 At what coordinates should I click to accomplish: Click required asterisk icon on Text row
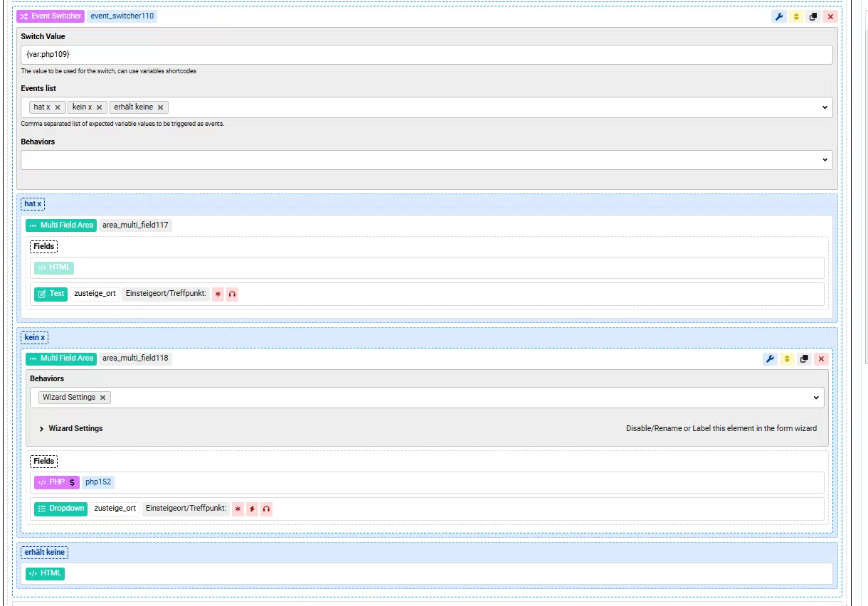pos(218,294)
